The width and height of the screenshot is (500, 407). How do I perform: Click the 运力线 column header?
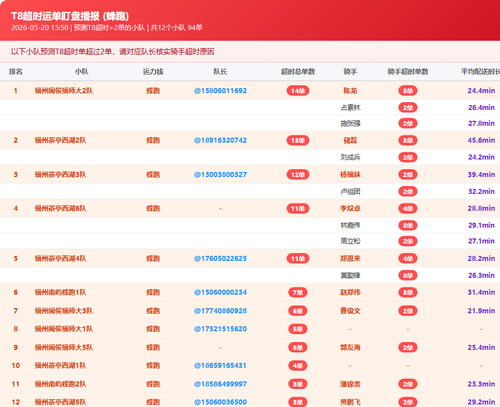pos(153,72)
